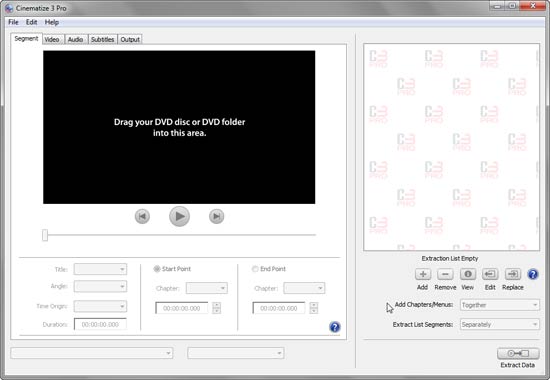Click the Add segment plus icon
This screenshot has height=380, width=550.
[423, 274]
